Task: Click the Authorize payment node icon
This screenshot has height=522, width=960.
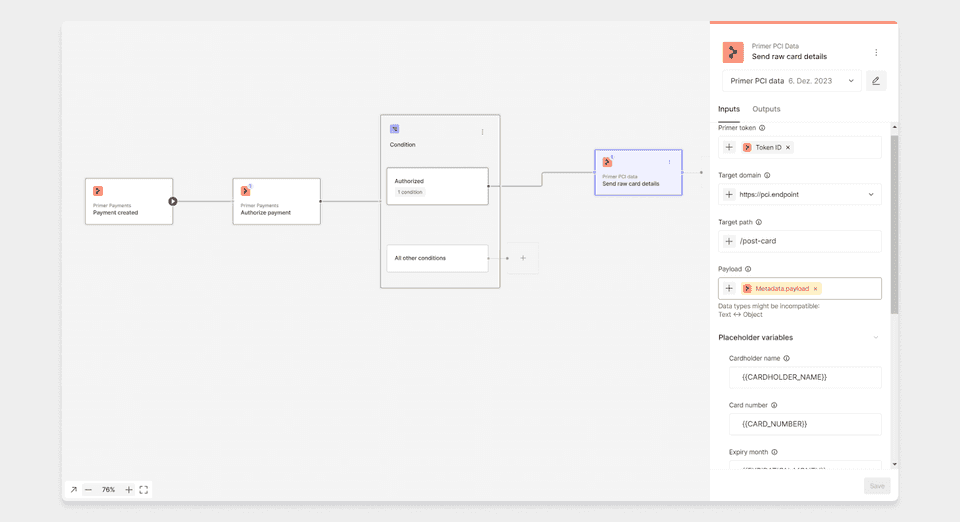Action: (246, 192)
